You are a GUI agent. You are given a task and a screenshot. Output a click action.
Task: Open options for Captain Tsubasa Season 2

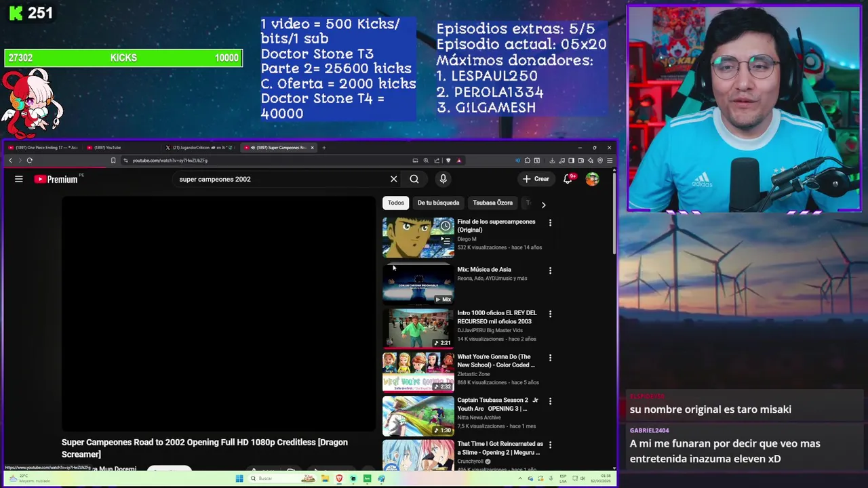(x=550, y=401)
